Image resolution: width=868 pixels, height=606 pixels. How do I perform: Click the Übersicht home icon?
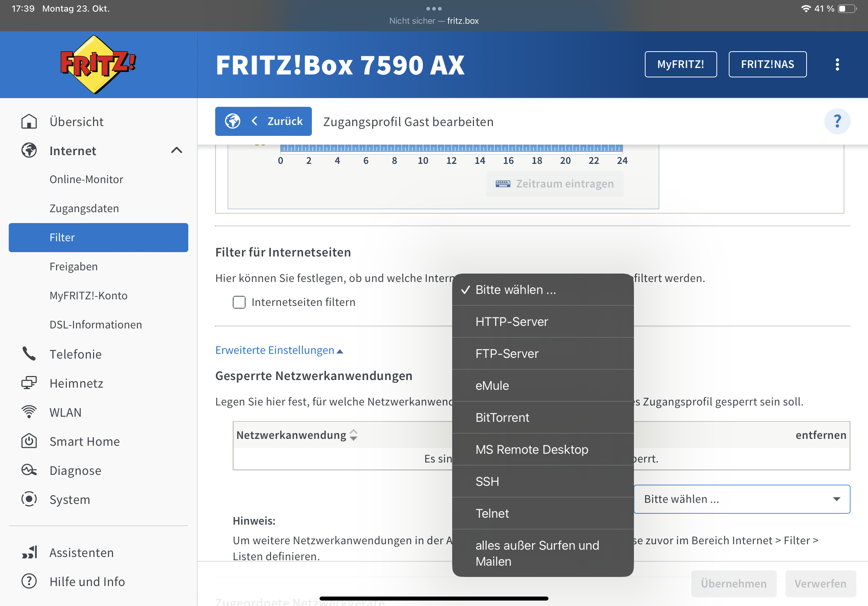(29, 122)
